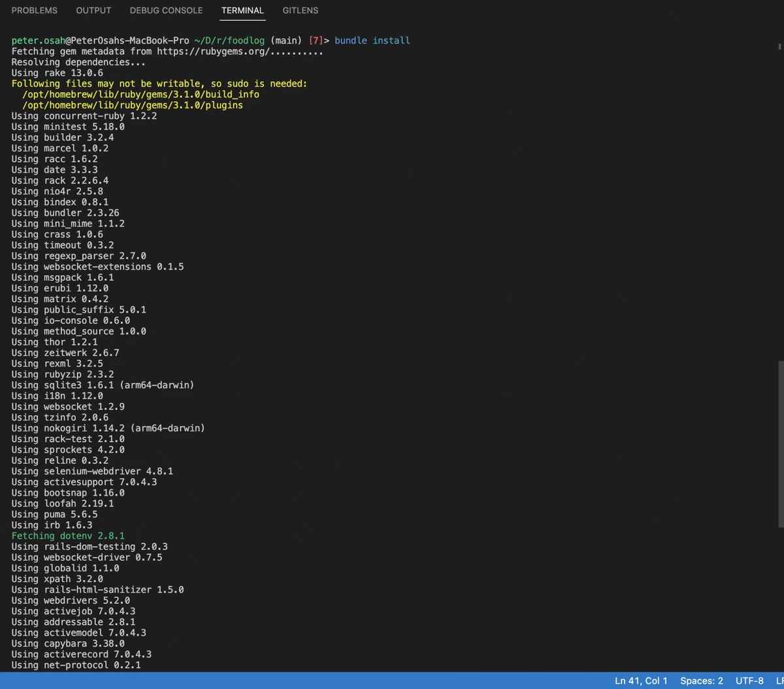Click the line 'Using rails-html-sanitizer 1.5.0'
This screenshot has width=784, height=689.
click(x=97, y=590)
